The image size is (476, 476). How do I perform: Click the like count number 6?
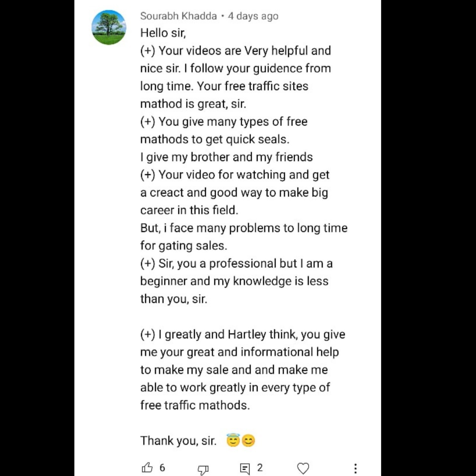162,467
